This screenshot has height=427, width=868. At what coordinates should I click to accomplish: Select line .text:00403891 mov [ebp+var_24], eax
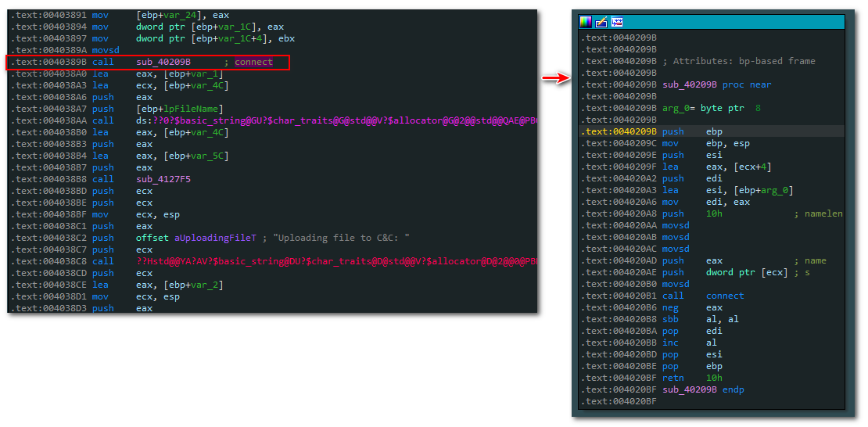120,16
